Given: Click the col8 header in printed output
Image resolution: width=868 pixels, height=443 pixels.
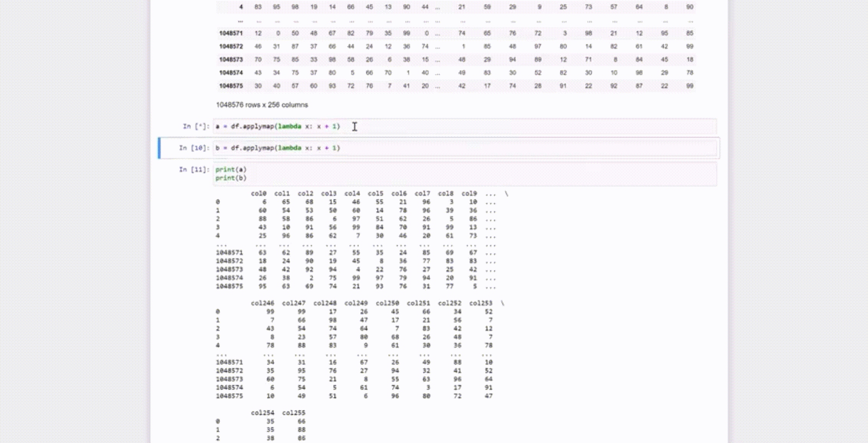Looking at the screenshot, I should [x=446, y=193].
